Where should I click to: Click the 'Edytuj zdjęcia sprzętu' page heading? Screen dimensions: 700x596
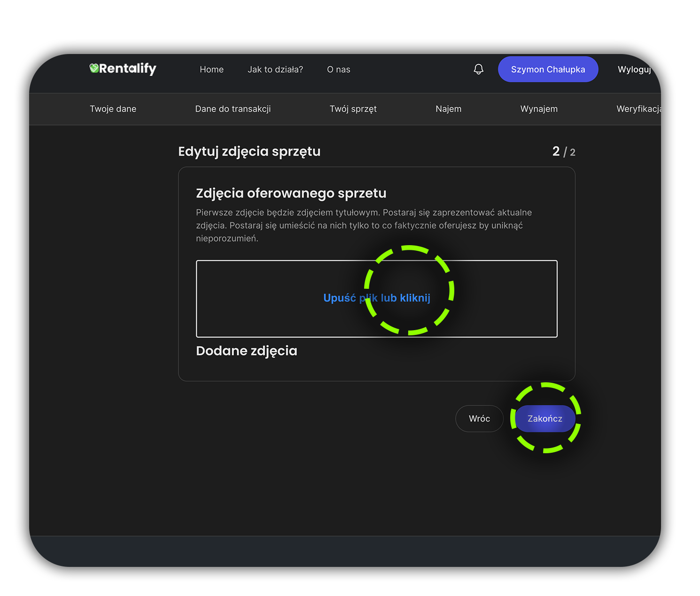coord(249,152)
